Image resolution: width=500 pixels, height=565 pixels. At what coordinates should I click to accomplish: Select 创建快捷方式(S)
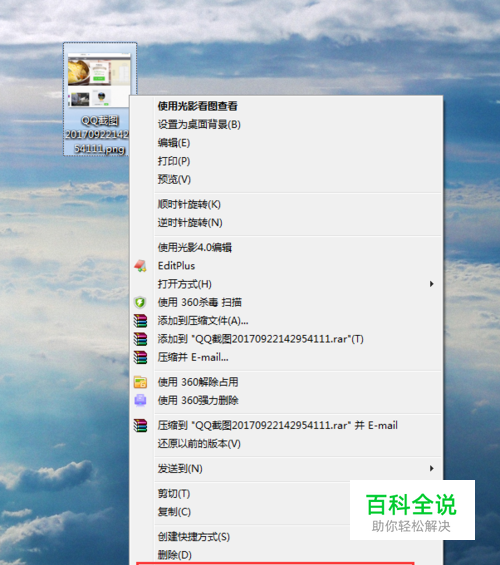[x=193, y=537]
